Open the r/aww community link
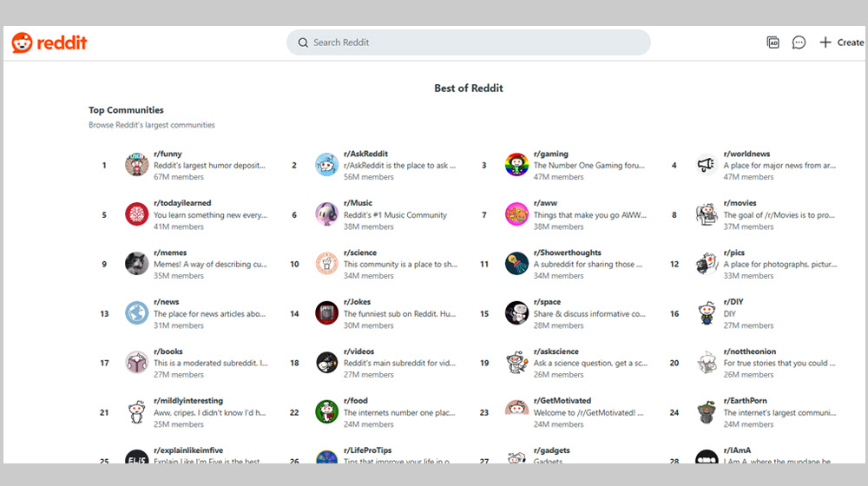 (545, 203)
